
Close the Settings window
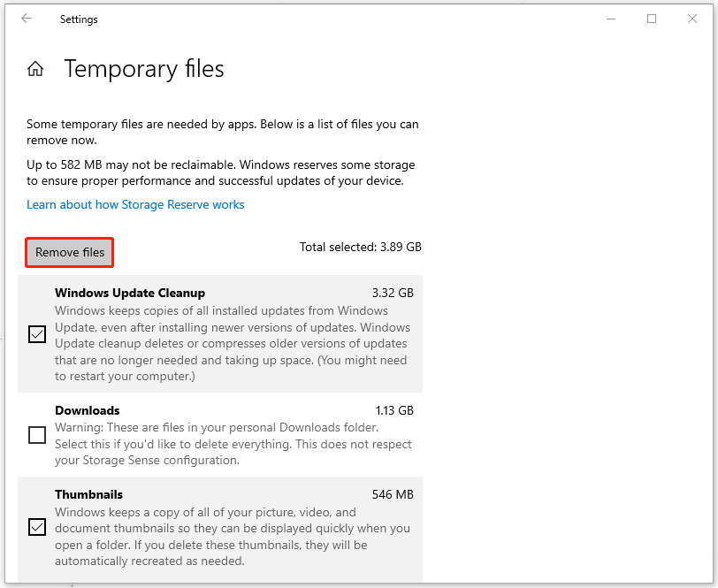(x=692, y=19)
